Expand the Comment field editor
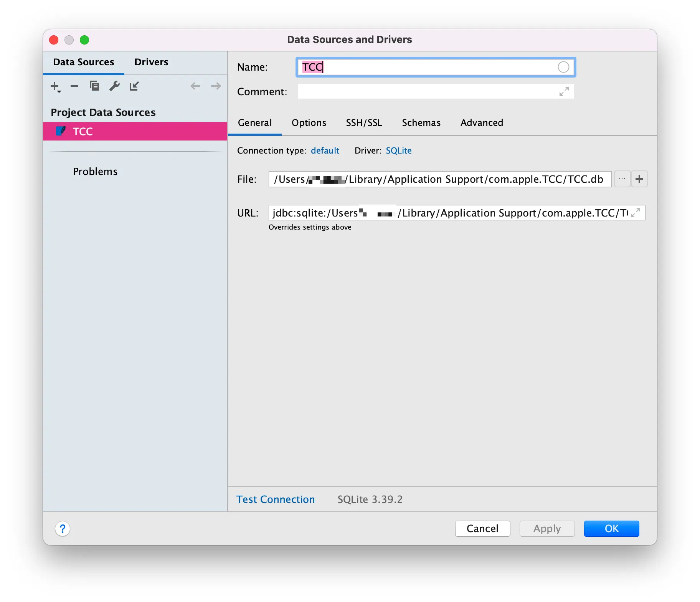 (x=564, y=91)
